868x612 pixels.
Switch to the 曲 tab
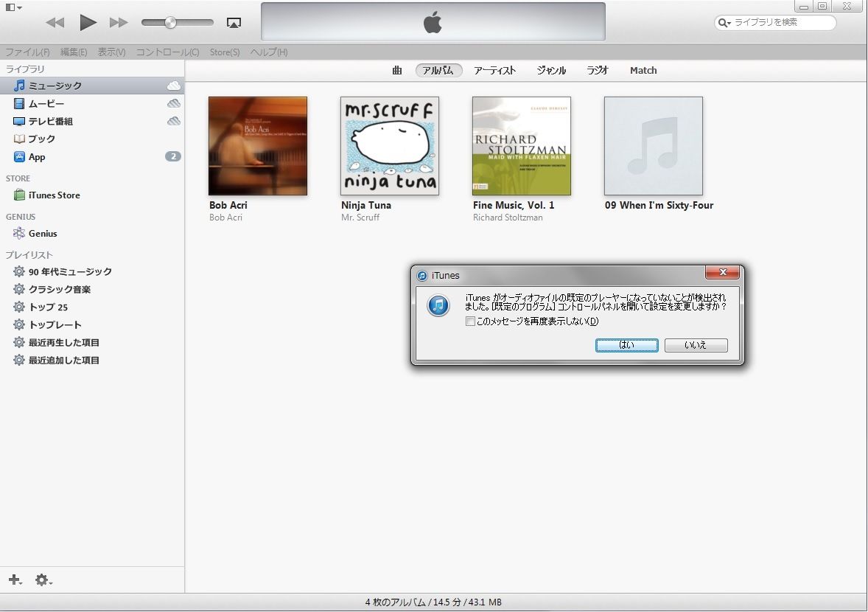tap(397, 70)
